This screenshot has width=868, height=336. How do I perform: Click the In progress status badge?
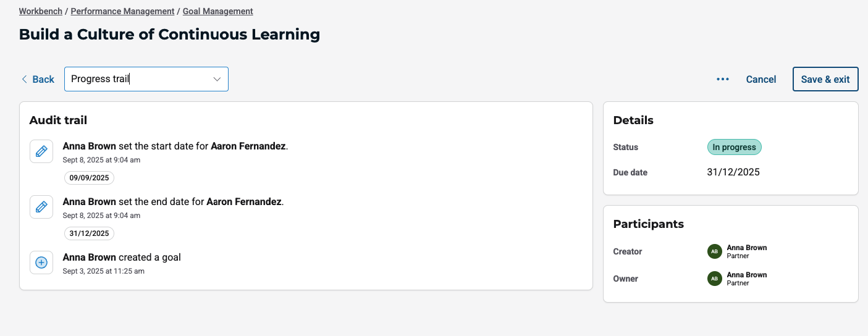pos(734,147)
